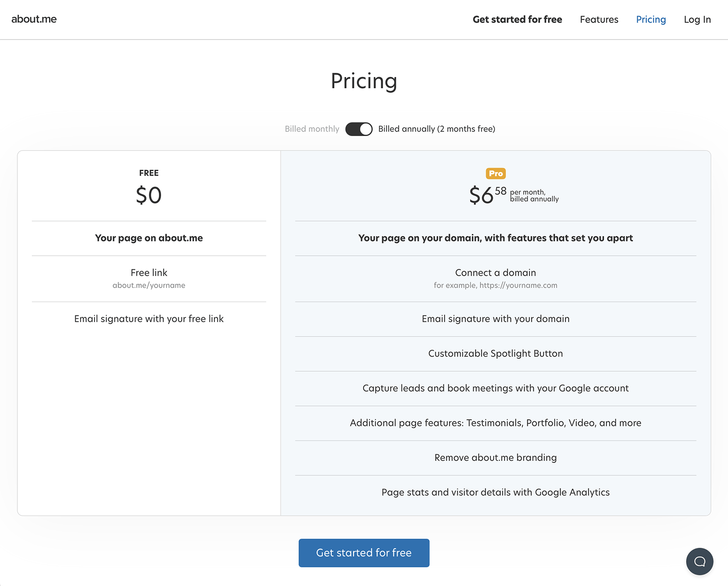This screenshot has height=586, width=728.
Task: Click the FREE plan heading
Action: click(x=149, y=173)
